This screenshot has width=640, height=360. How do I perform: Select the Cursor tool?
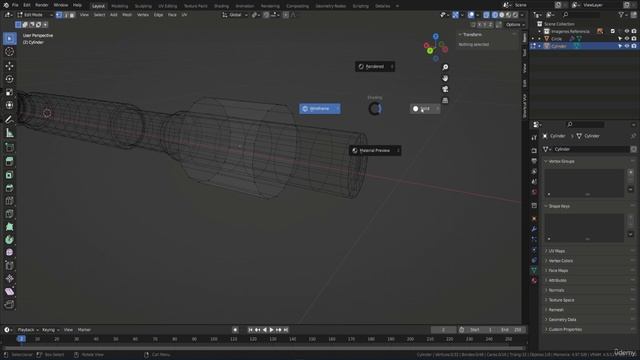[x=9, y=52]
